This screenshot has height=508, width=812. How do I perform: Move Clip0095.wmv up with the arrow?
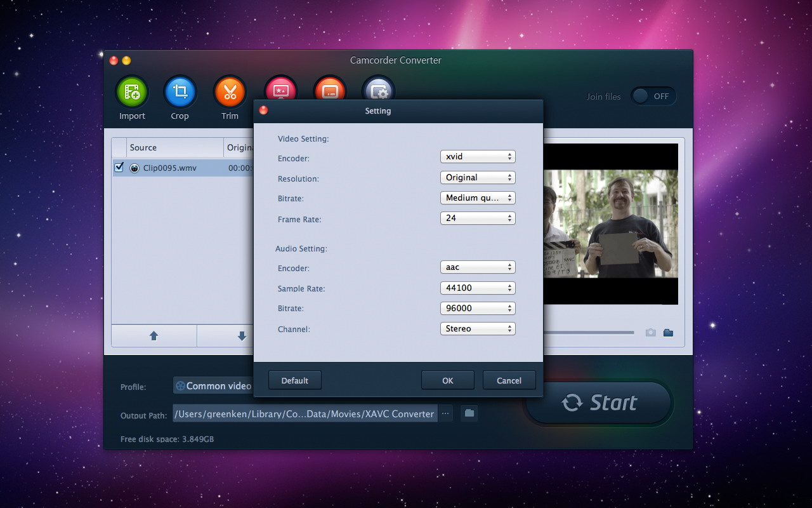pos(154,335)
